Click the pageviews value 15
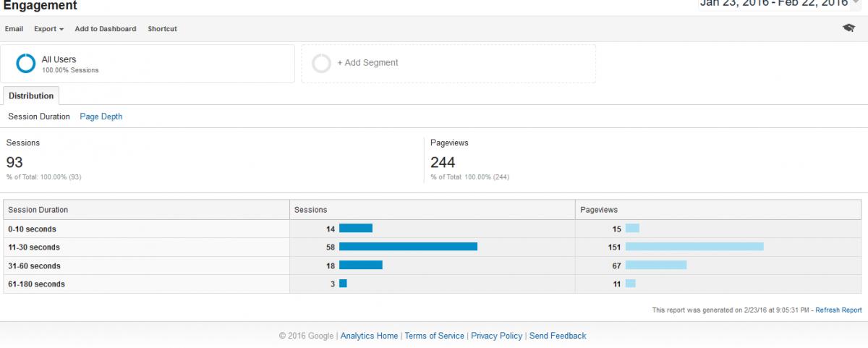The width and height of the screenshot is (868, 348). coord(617,229)
